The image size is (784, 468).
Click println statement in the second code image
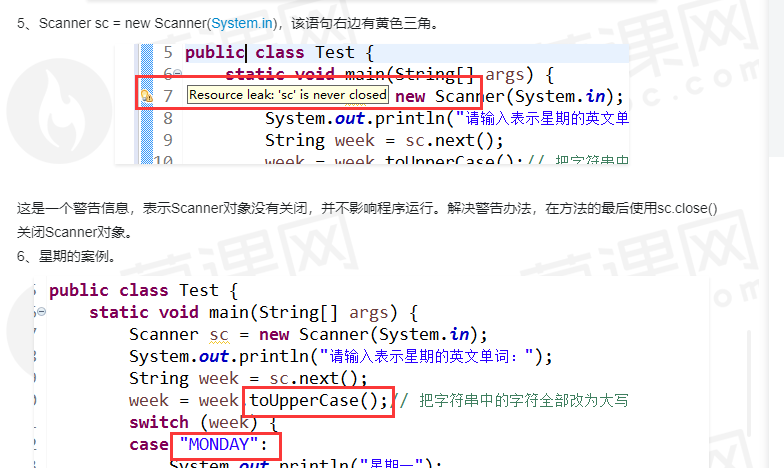tap(340, 356)
